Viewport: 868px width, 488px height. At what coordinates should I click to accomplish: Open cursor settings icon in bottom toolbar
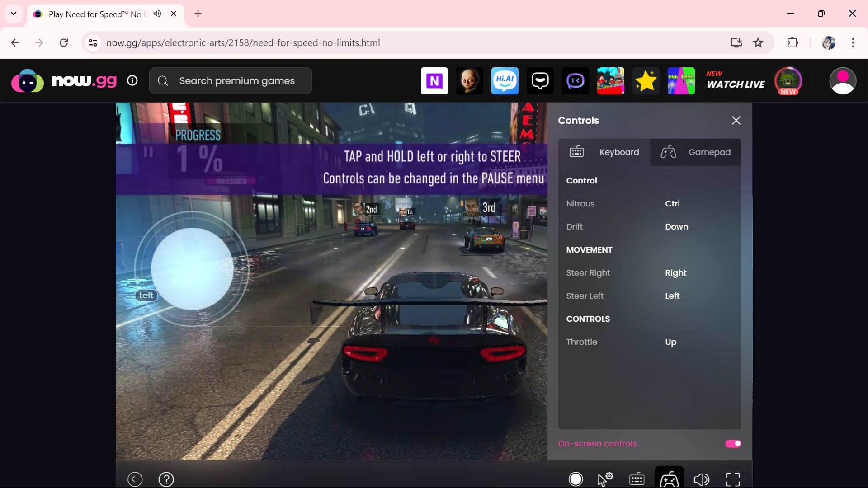click(605, 479)
